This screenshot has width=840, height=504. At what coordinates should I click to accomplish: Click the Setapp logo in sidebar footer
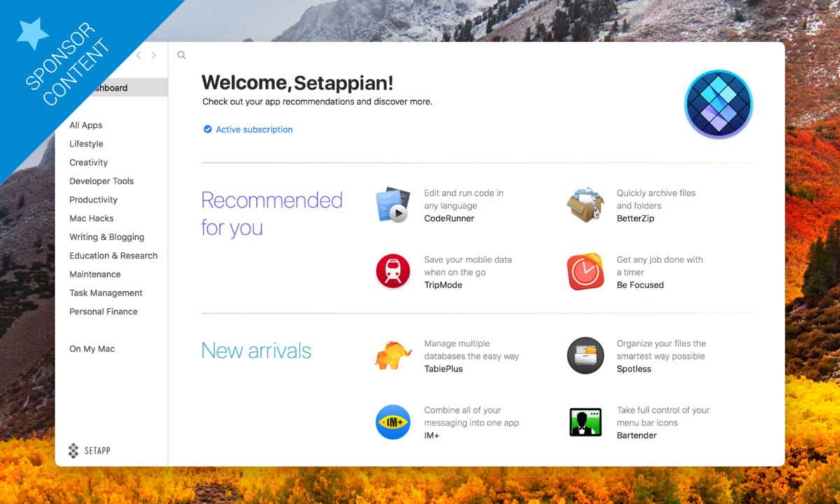tap(89, 450)
